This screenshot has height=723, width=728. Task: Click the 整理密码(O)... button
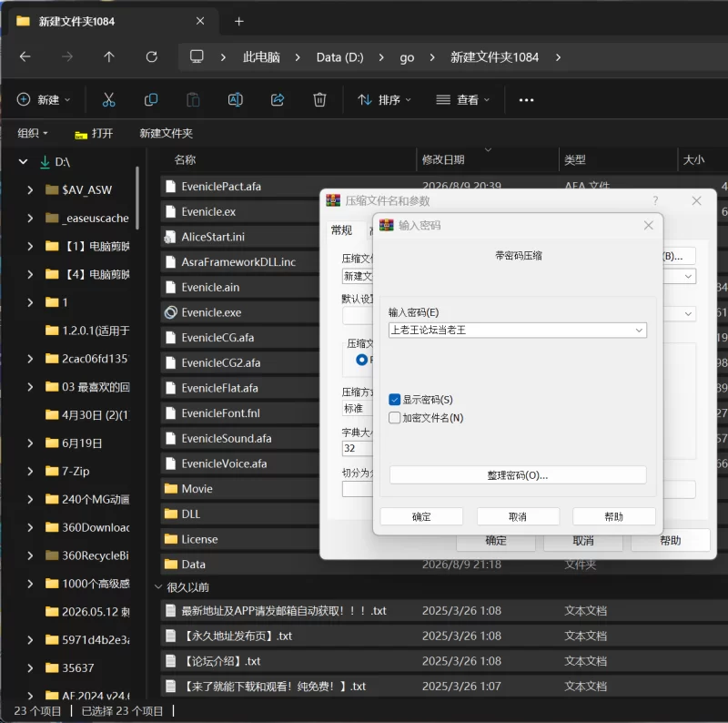click(518, 475)
